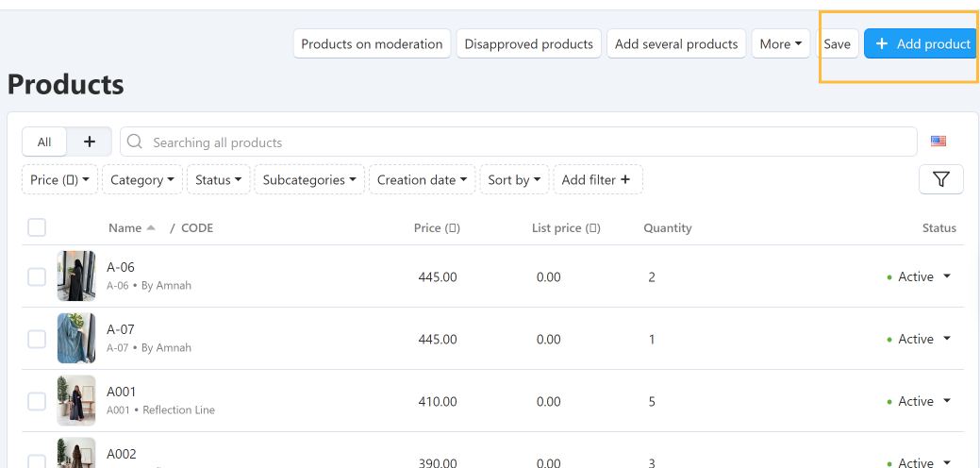Click the Quantity column header
Screen dimensions: 980x468
point(668,228)
